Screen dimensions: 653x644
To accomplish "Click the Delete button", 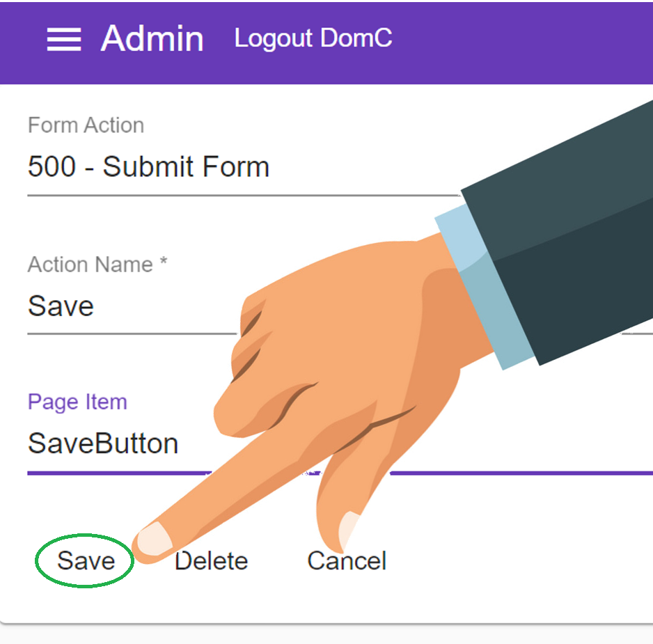I will coord(211,560).
